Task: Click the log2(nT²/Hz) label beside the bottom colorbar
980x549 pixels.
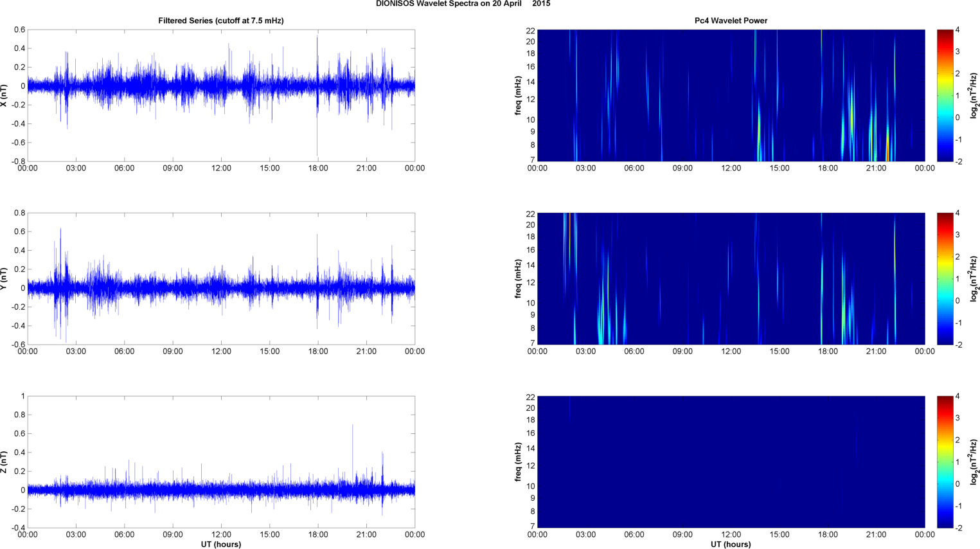Action: point(975,462)
